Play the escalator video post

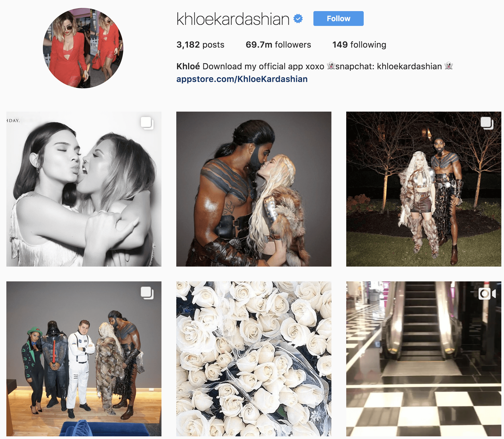click(424, 359)
